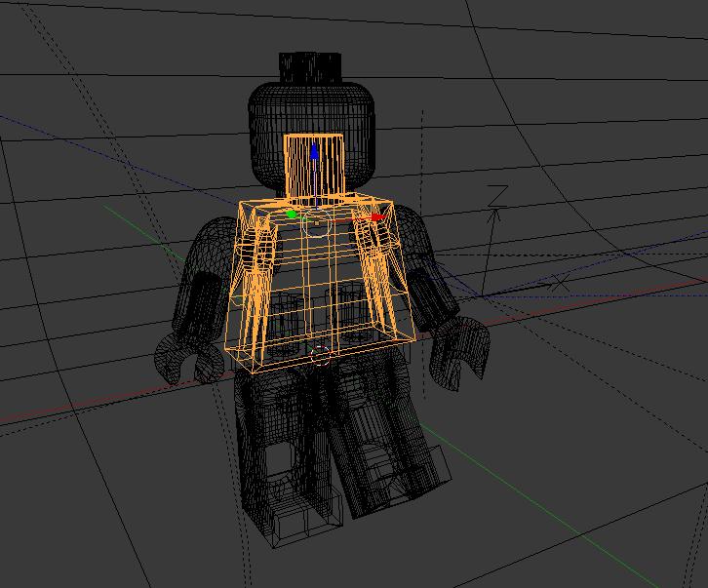Click the 'X' label of the empty axes

561,283
